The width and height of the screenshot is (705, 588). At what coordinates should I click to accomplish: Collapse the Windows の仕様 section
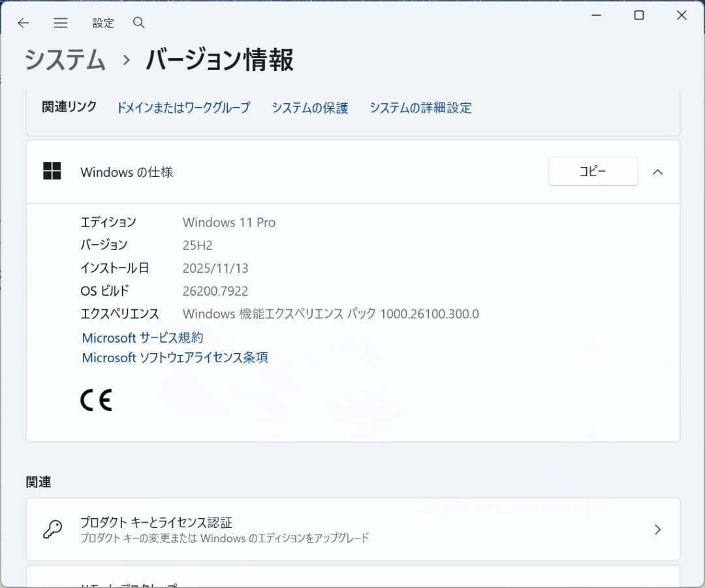(657, 172)
